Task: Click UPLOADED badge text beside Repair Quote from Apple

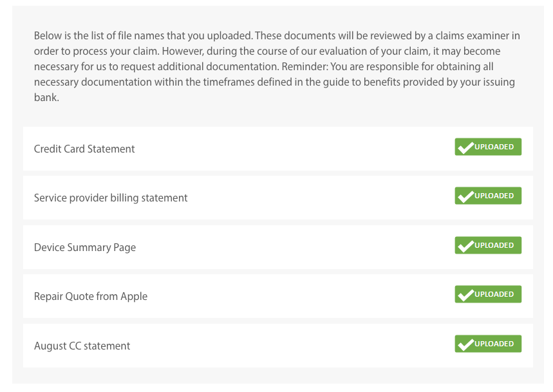Action: pos(494,294)
